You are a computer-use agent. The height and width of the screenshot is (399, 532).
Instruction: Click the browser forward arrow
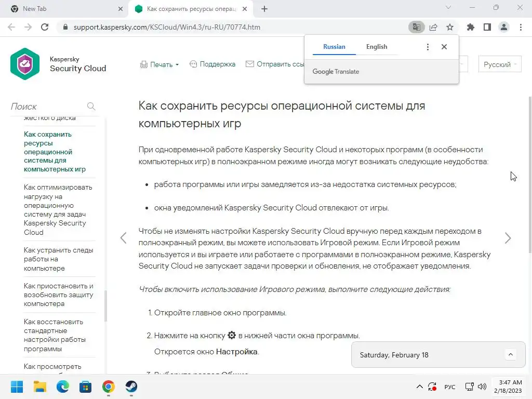point(28,27)
